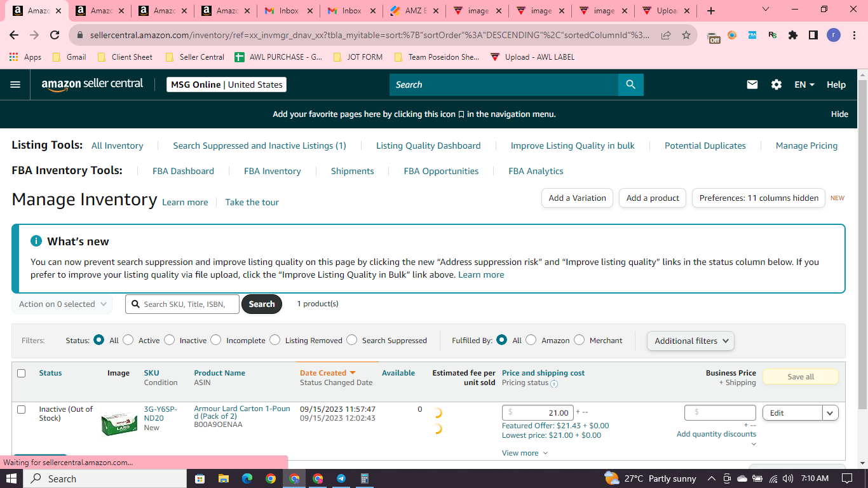This screenshot has width=868, height=488.
Task: Click the price field showing 21.00
Action: tap(538, 412)
